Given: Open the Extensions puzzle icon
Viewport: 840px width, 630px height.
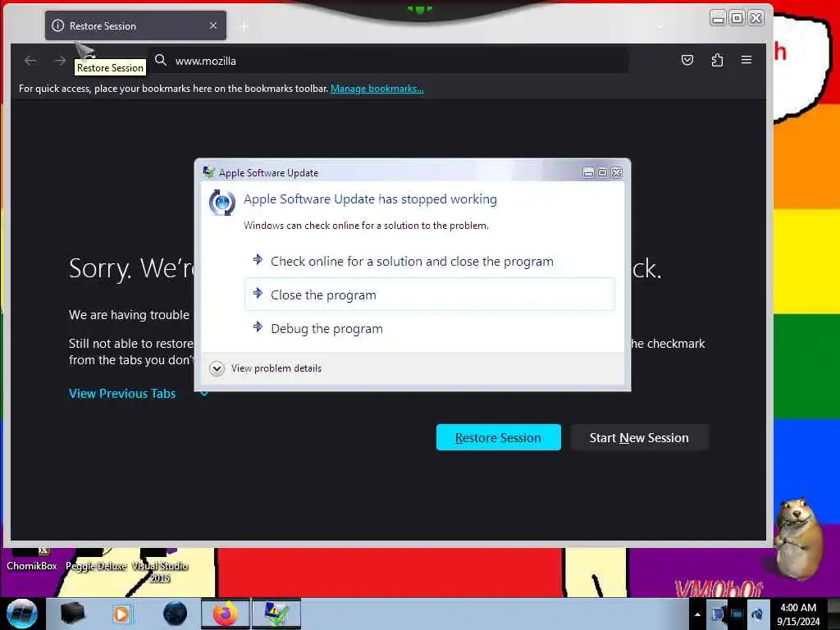Looking at the screenshot, I should (x=717, y=60).
